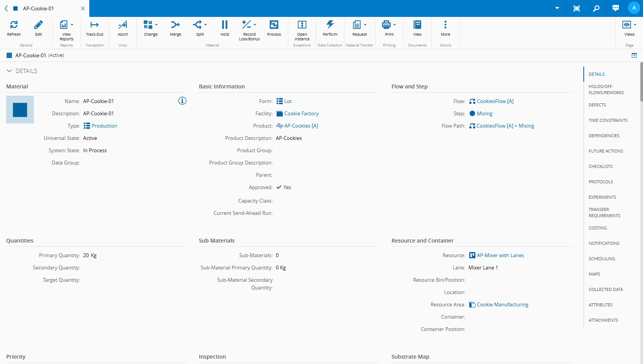643x364 pixels.
Task: Go to EXPERIMENTS section
Action: point(602,197)
